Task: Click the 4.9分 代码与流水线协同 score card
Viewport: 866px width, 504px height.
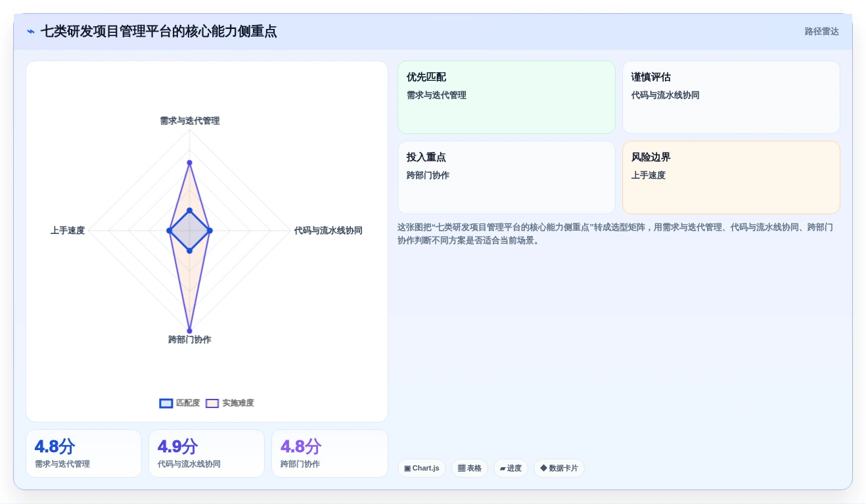Action: pyautogui.click(x=206, y=453)
